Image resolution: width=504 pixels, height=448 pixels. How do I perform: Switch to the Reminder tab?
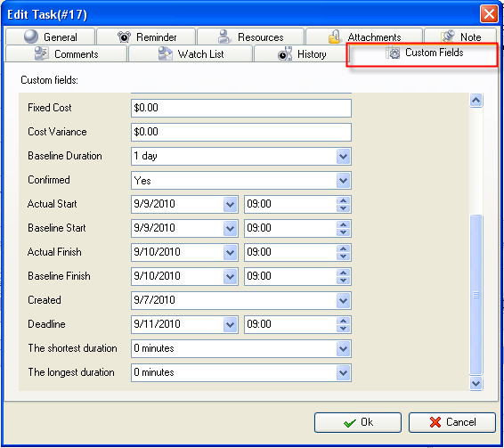146,37
